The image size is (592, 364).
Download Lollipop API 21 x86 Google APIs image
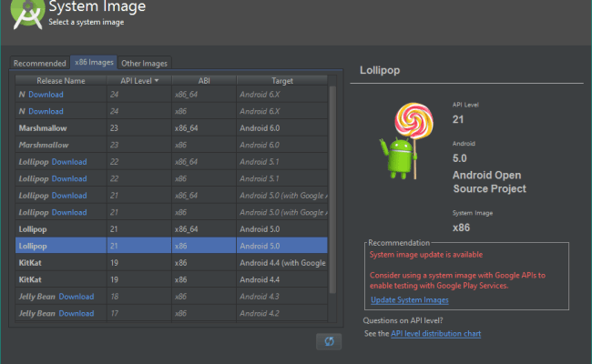[x=69, y=212]
